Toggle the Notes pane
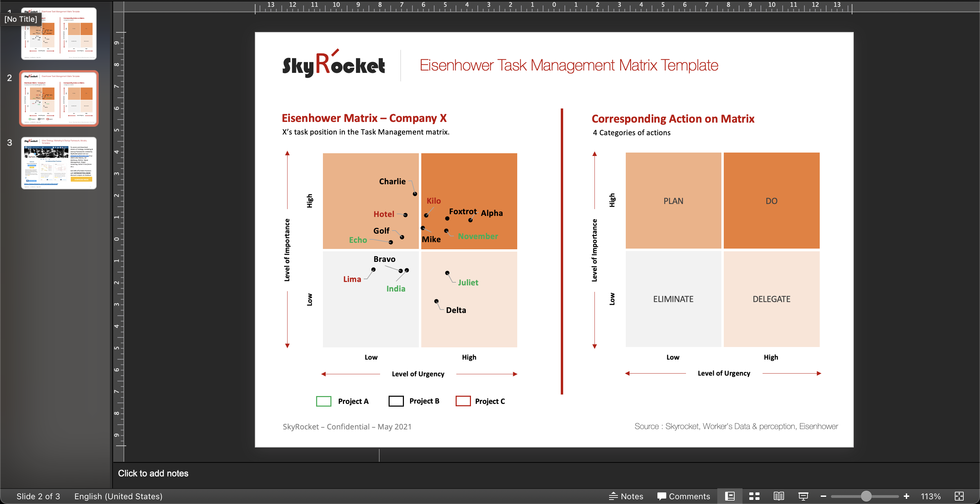Screen dimensions: 980x504 click(626, 496)
